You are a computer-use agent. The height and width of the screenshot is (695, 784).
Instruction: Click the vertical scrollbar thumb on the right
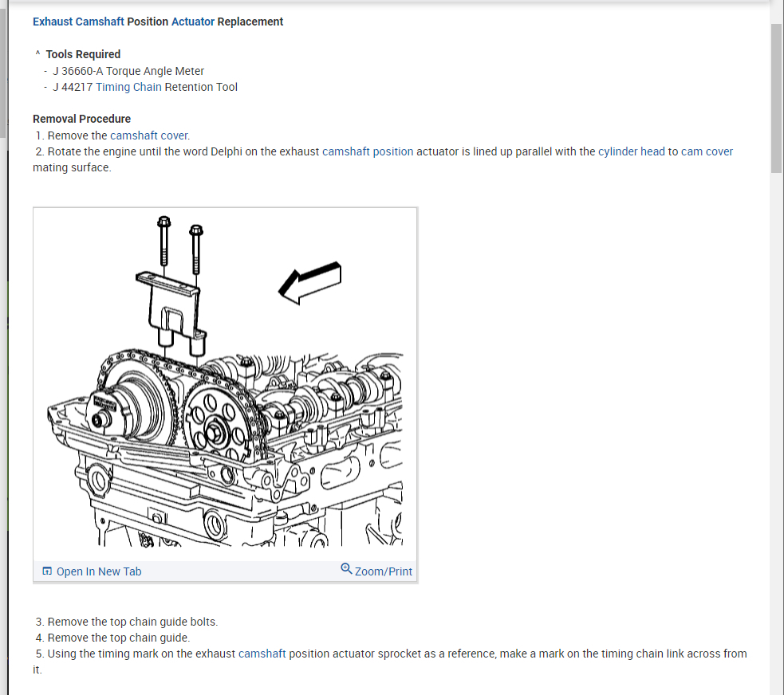pyautogui.click(x=777, y=97)
